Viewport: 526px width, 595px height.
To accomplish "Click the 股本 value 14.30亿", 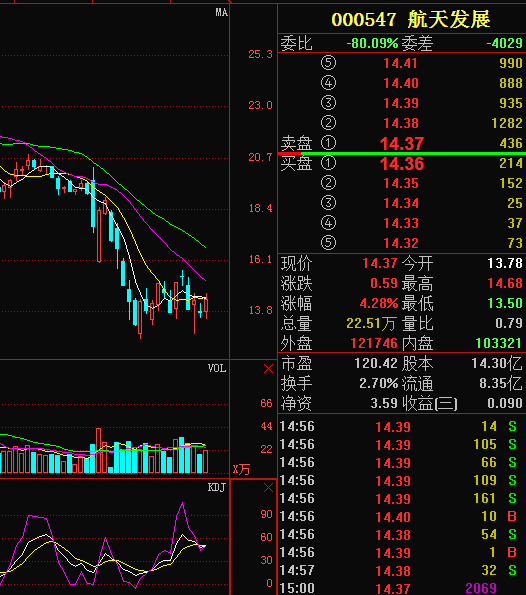I will coord(497,364).
